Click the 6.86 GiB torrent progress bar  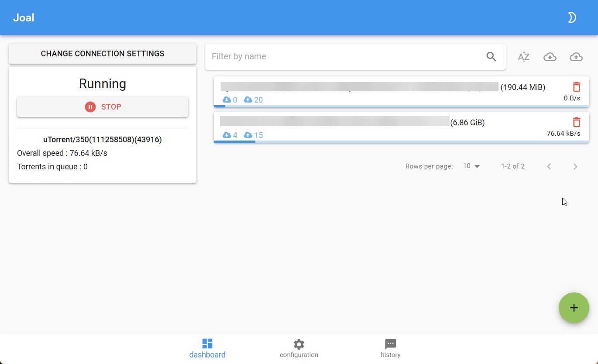coord(401,141)
